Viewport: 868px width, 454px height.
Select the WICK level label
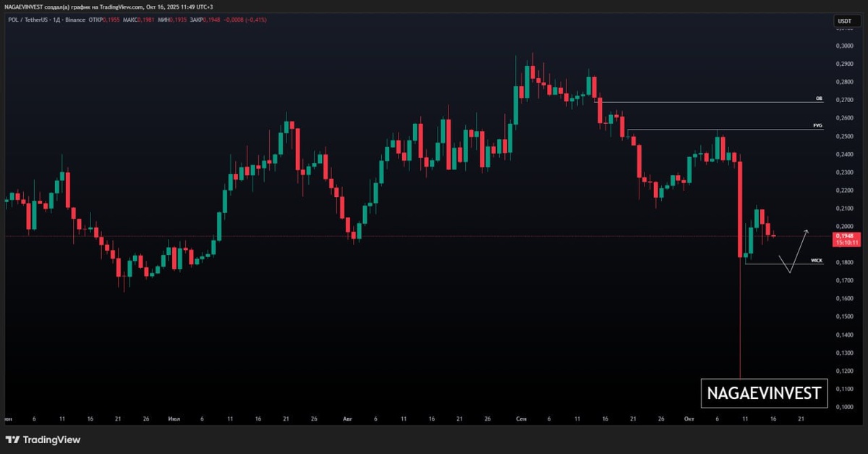coord(817,259)
